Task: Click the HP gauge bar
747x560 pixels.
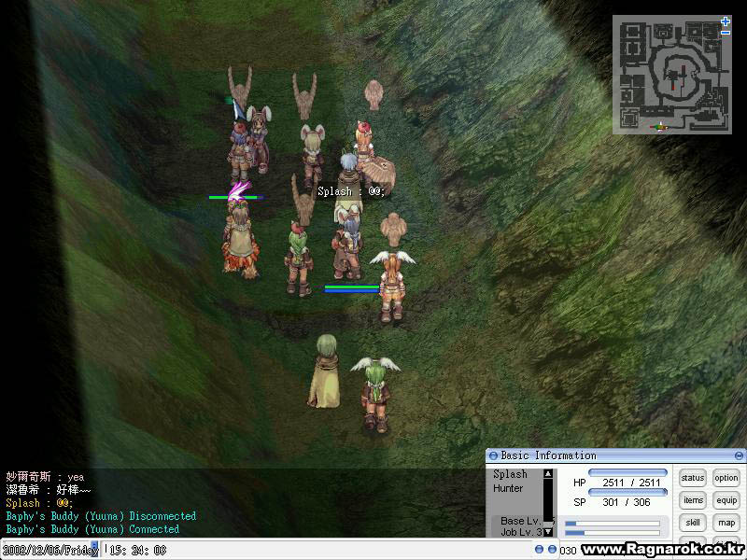Action: (627, 472)
